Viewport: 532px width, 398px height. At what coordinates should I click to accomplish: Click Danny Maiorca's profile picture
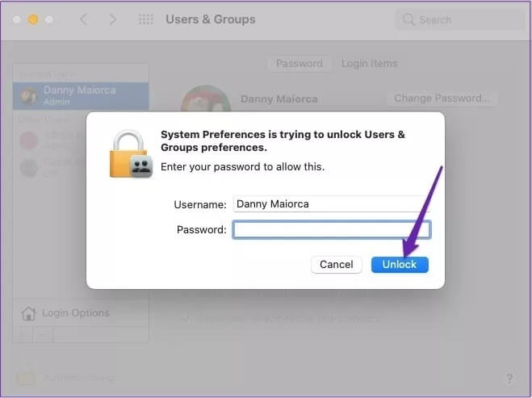pyautogui.click(x=206, y=99)
